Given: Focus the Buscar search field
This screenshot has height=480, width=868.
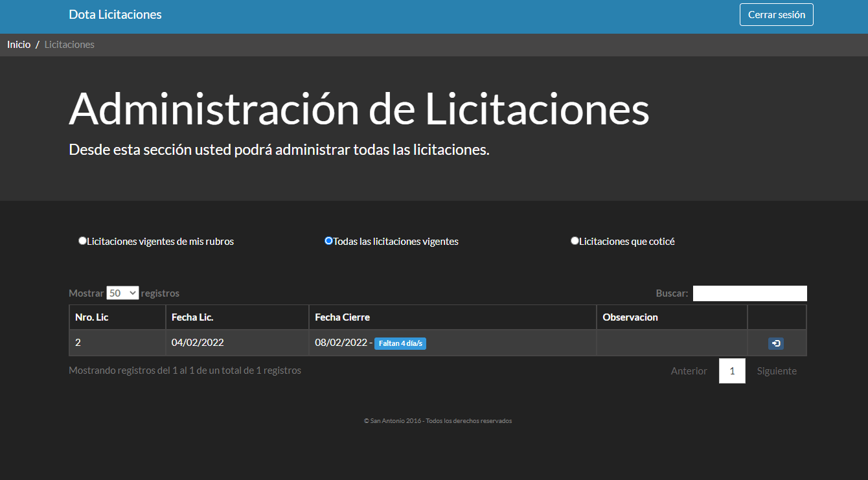Looking at the screenshot, I should click(749, 293).
